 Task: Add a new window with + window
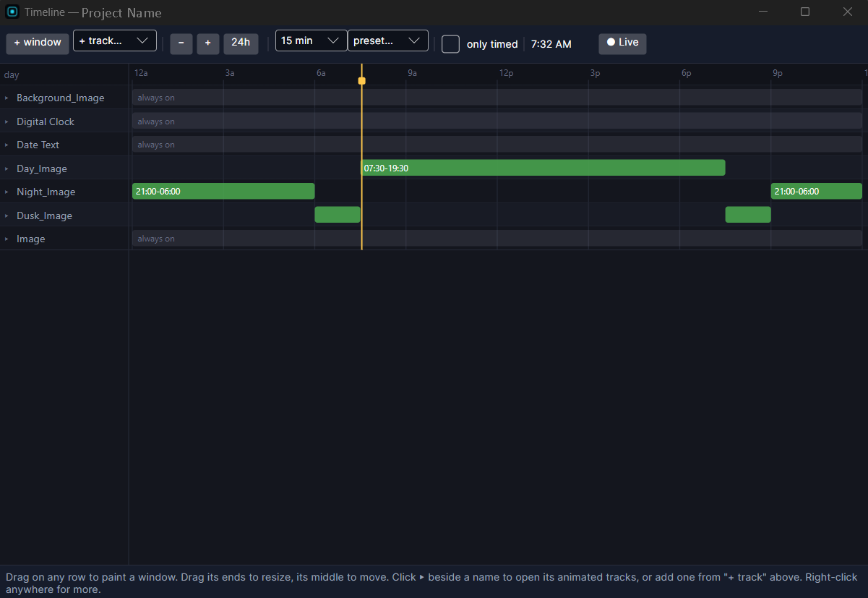[38, 43]
